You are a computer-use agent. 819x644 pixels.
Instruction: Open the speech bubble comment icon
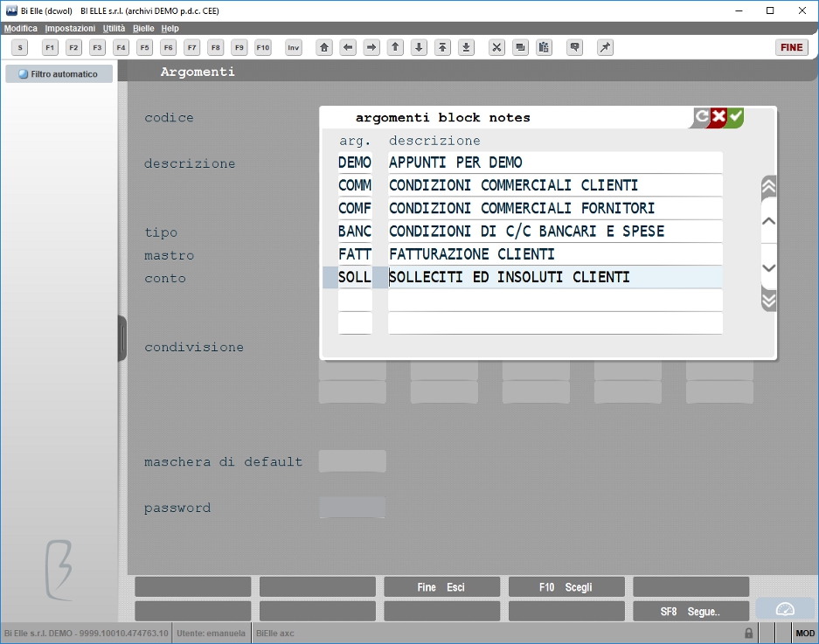(574, 47)
